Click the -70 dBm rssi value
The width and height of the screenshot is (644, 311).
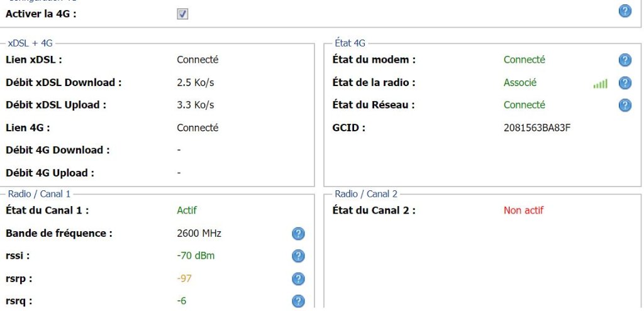tap(196, 256)
